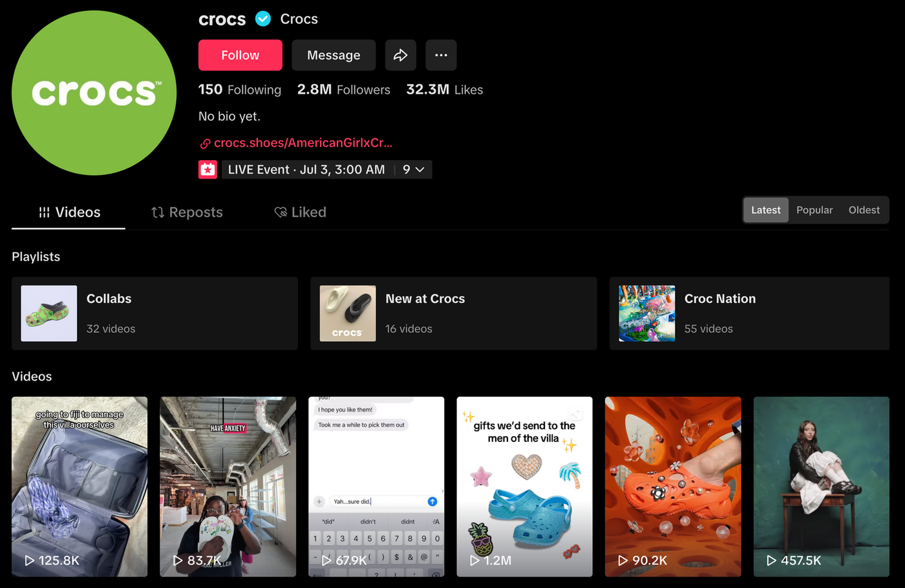Click the '32 videos' playlist count

point(111,329)
